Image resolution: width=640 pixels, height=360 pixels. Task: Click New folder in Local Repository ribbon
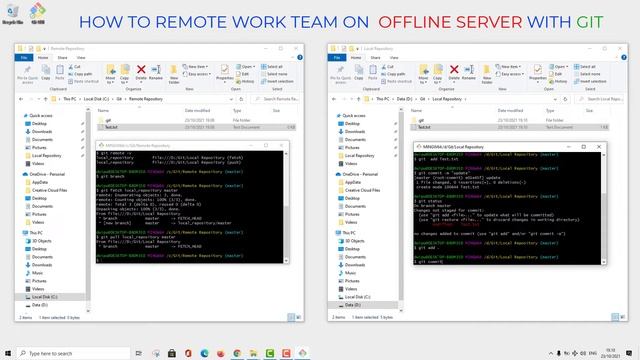tap(487, 74)
